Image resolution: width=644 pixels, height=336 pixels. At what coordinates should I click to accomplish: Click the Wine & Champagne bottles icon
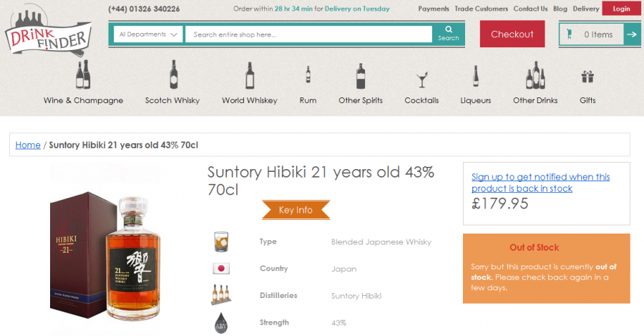pos(83,75)
